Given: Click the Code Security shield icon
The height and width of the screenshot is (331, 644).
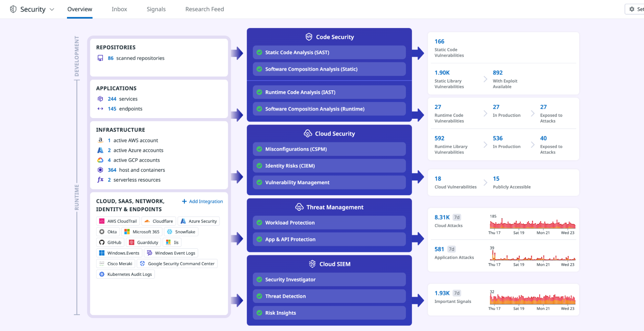Looking at the screenshot, I should coord(309,37).
